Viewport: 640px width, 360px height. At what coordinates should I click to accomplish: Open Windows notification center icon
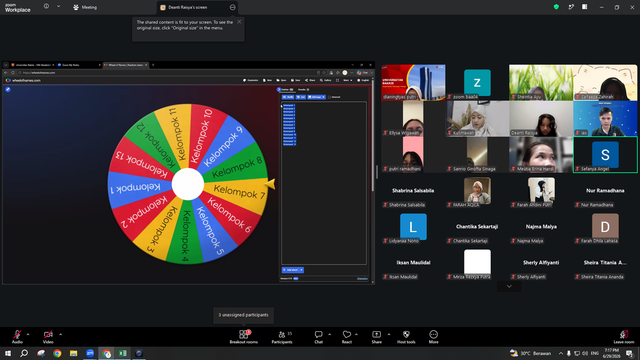click(629, 353)
